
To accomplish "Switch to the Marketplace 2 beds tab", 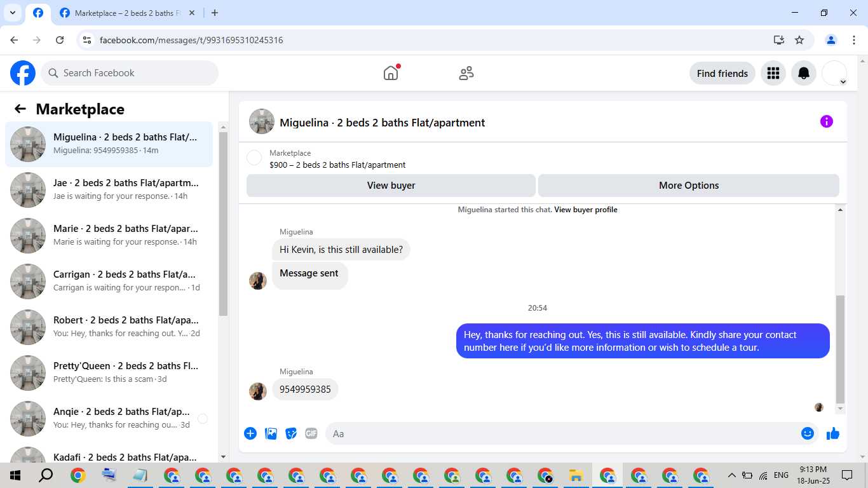I will 128,13.
